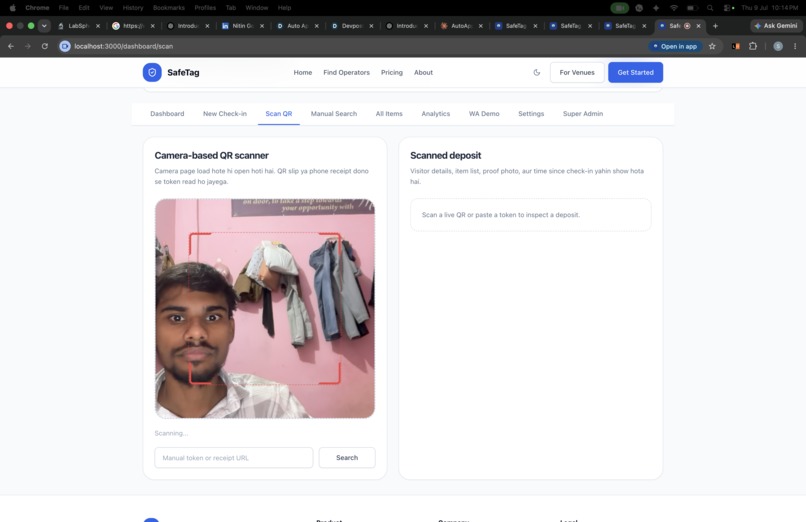Open the File menu
This screenshot has height=522, width=806.
64,8
